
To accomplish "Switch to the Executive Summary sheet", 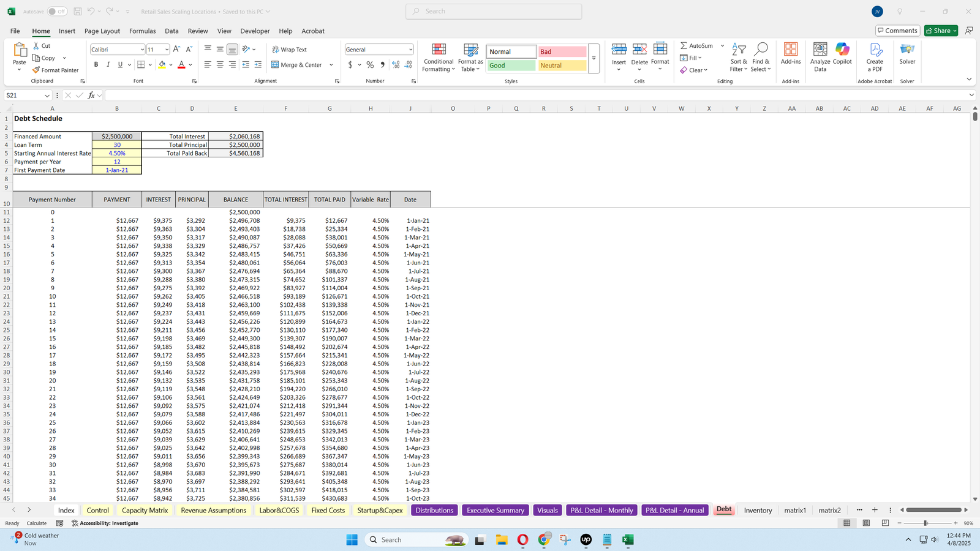I will click(x=495, y=511).
